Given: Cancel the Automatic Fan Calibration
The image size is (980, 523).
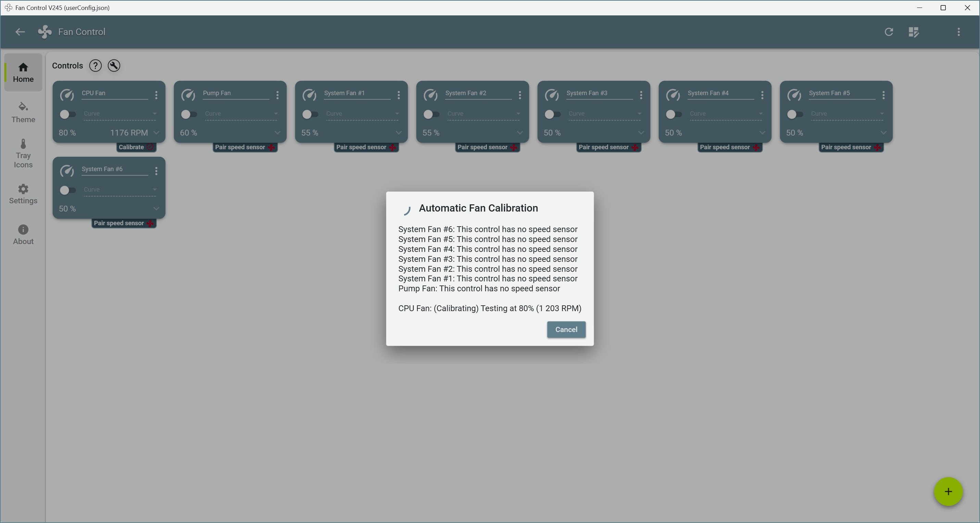Looking at the screenshot, I should click(x=566, y=329).
